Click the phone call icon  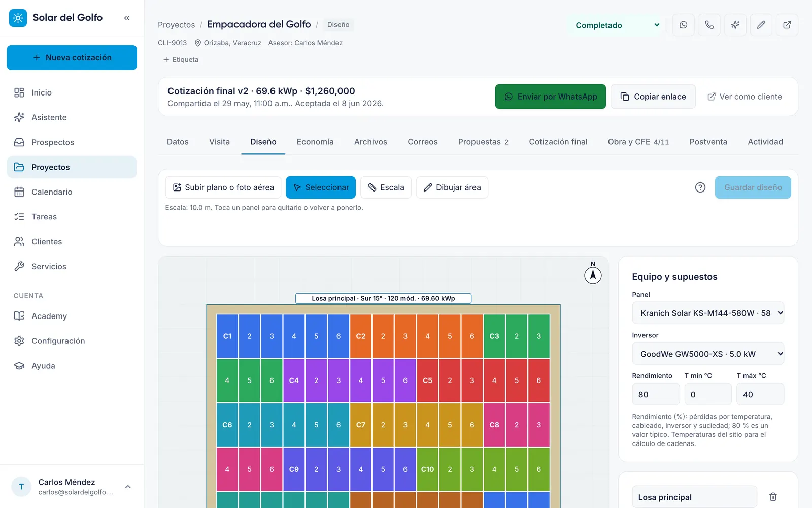pos(709,25)
